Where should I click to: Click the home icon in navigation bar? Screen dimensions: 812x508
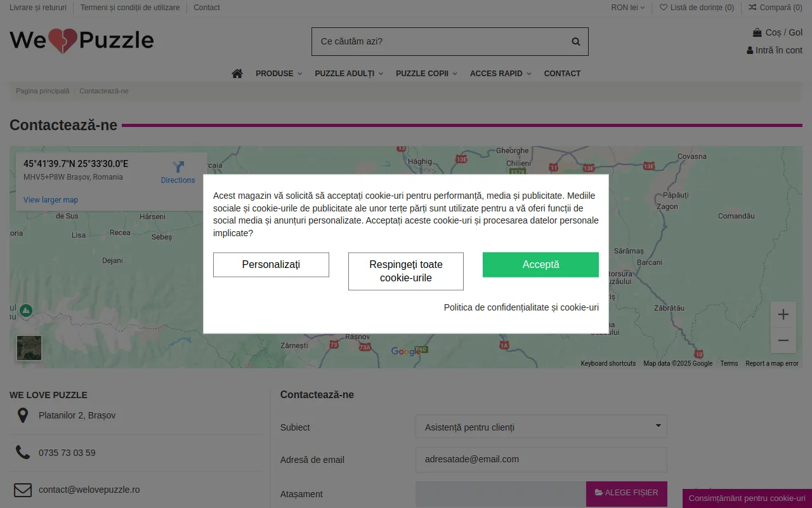coord(237,74)
